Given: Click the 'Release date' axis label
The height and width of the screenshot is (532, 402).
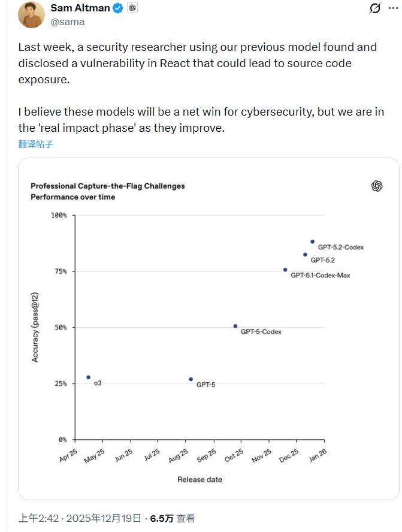Looking at the screenshot, I should 200,479.
